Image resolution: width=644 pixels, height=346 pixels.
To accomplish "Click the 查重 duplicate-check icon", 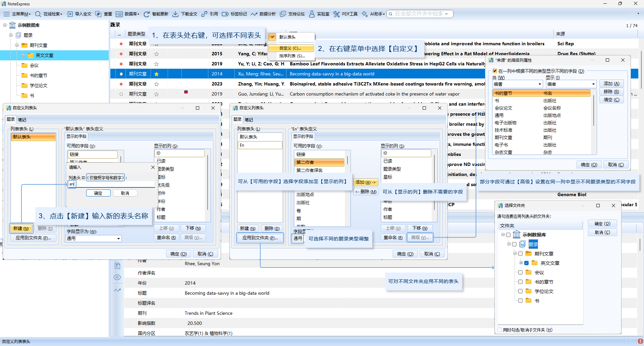I will [99, 14].
